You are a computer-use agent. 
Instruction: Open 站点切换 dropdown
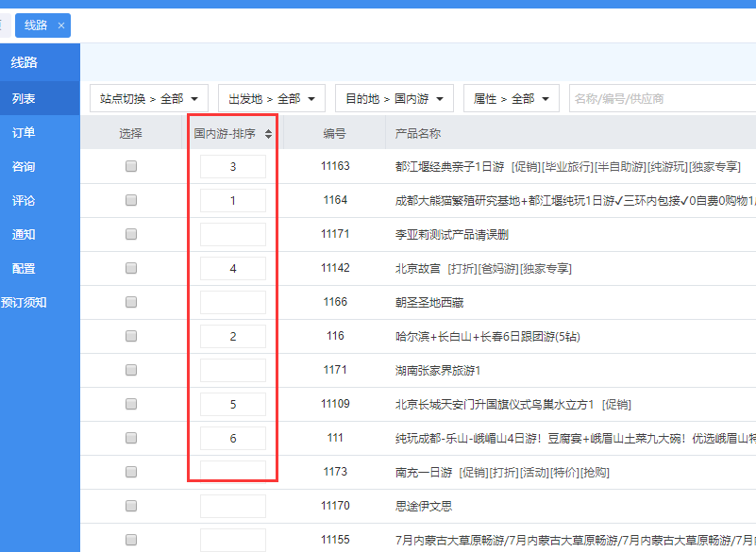point(148,98)
